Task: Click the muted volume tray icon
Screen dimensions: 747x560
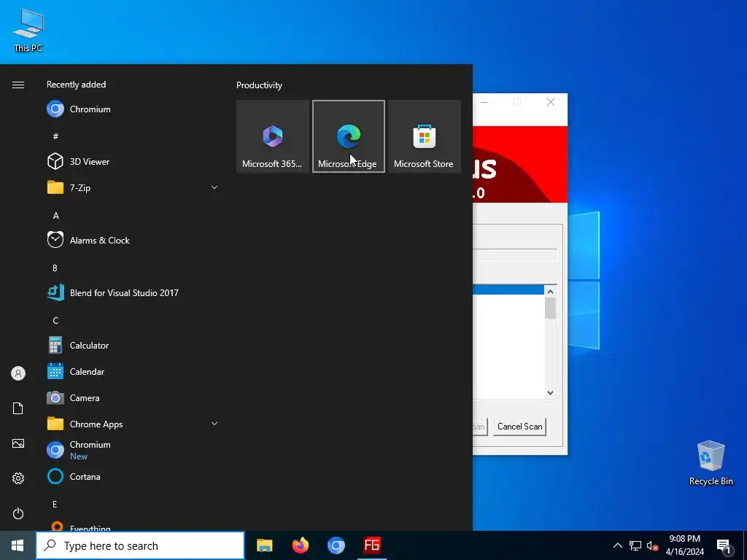Action: 652,545
